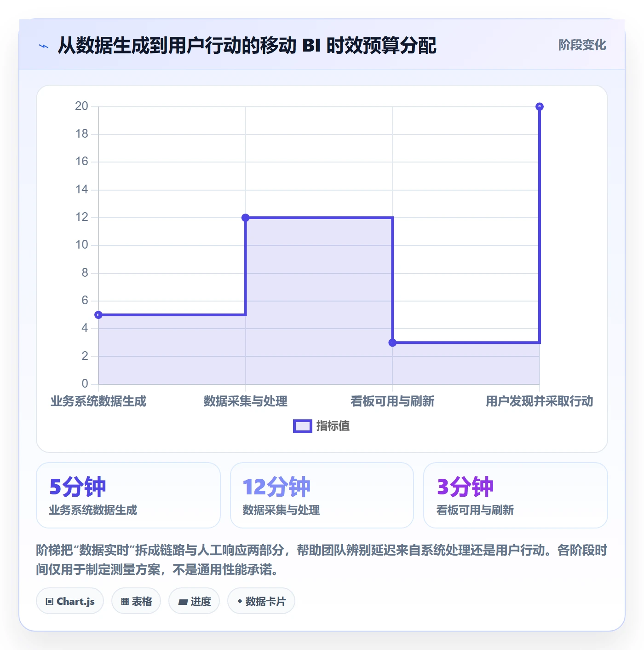Click card caption 数据采集与处理 under 12分钟
The width and height of the screenshot is (644, 650).
[281, 510]
